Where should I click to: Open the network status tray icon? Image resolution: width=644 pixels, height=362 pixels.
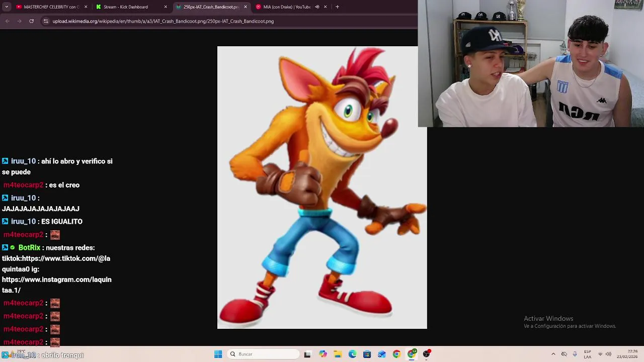pyautogui.click(x=600, y=354)
